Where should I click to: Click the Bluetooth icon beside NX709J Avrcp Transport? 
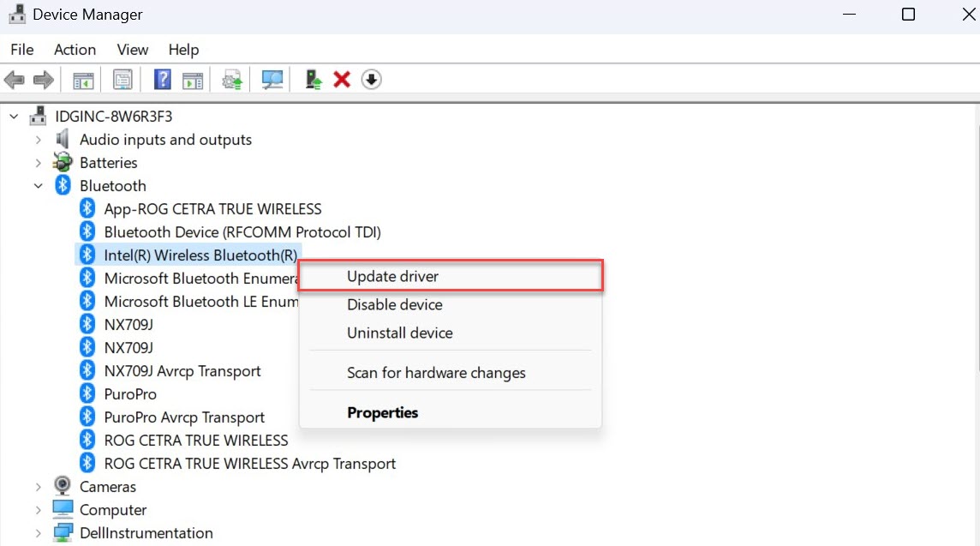(87, 370)
